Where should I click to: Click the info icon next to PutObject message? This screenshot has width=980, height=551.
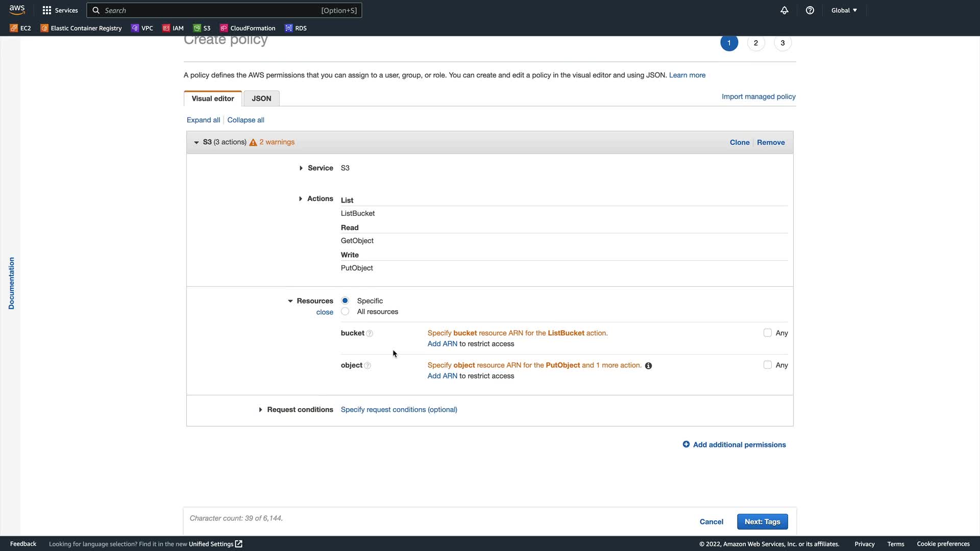pos(648,366)
